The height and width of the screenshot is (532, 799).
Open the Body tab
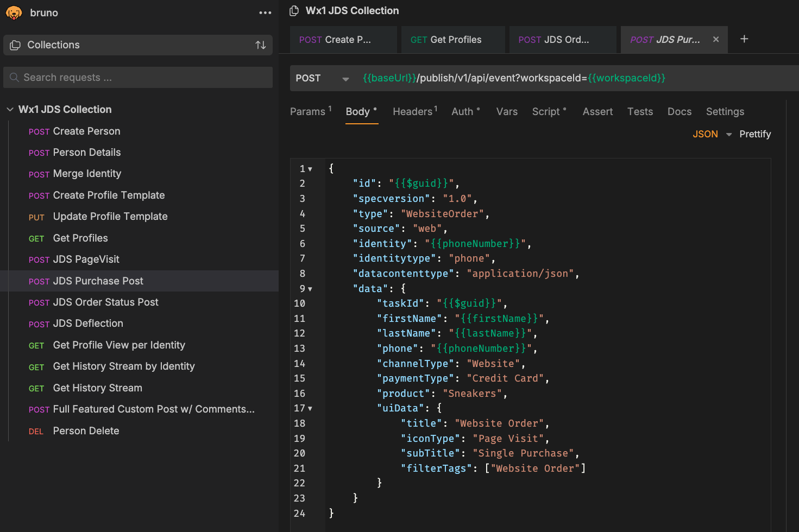pyautogui.click(x=361, y=111)
